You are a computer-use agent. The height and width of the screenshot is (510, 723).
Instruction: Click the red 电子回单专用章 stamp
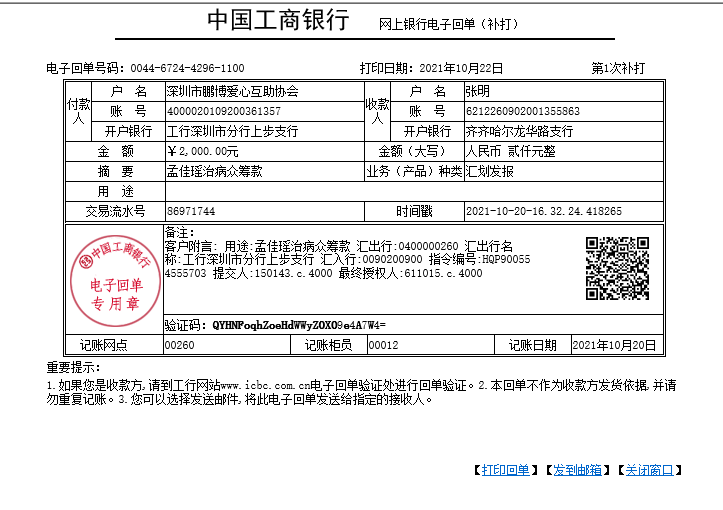pyautogui.click(x=115, y=280)
